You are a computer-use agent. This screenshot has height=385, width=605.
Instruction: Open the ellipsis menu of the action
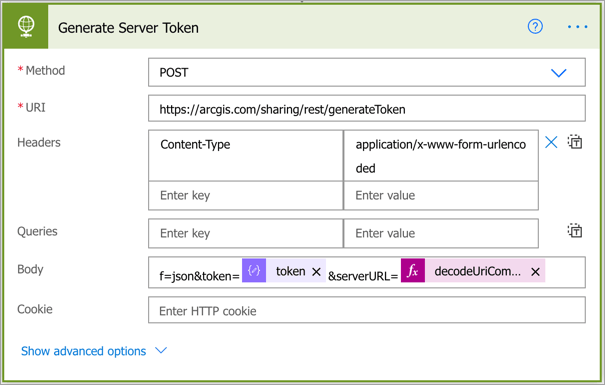[578, 27]
